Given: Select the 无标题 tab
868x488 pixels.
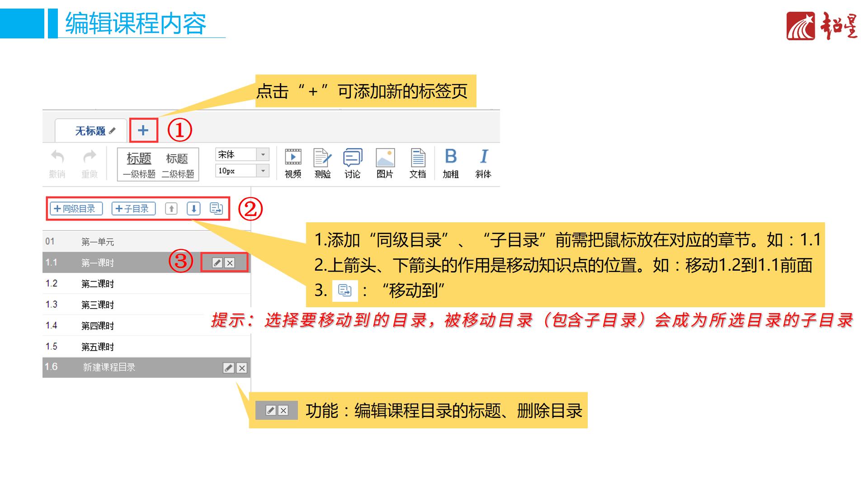Looking at the screenshot, I should click(x=90, y=131).
